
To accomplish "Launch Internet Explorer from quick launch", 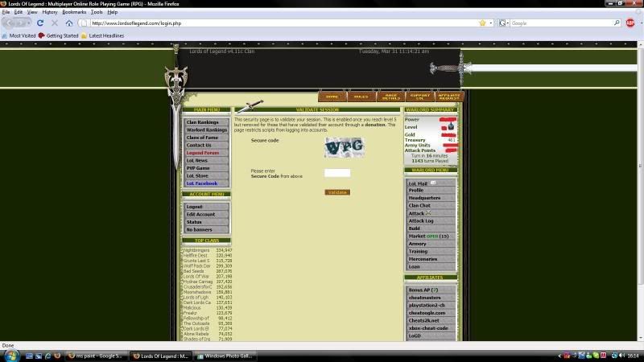I will coord(47,356).
